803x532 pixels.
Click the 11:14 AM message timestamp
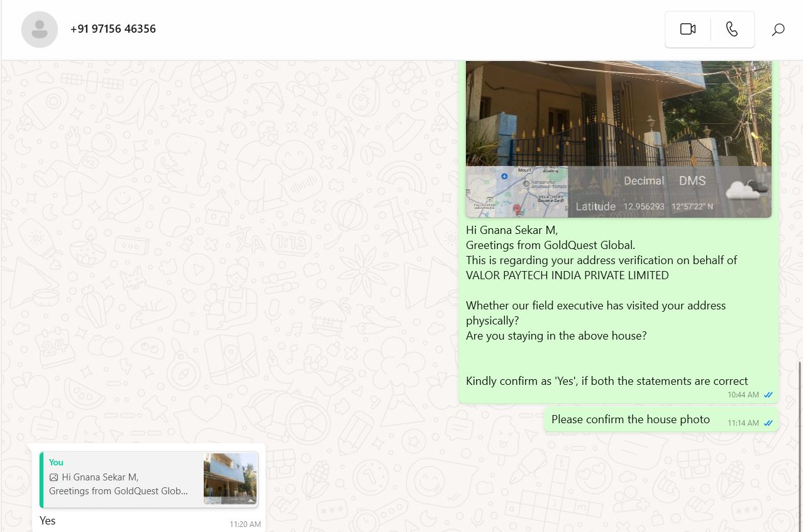coord(743,423)
